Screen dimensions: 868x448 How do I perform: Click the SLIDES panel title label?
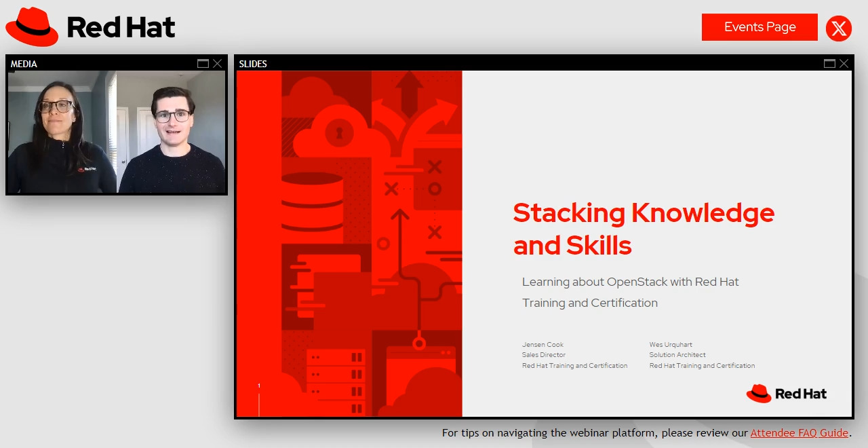253,64
